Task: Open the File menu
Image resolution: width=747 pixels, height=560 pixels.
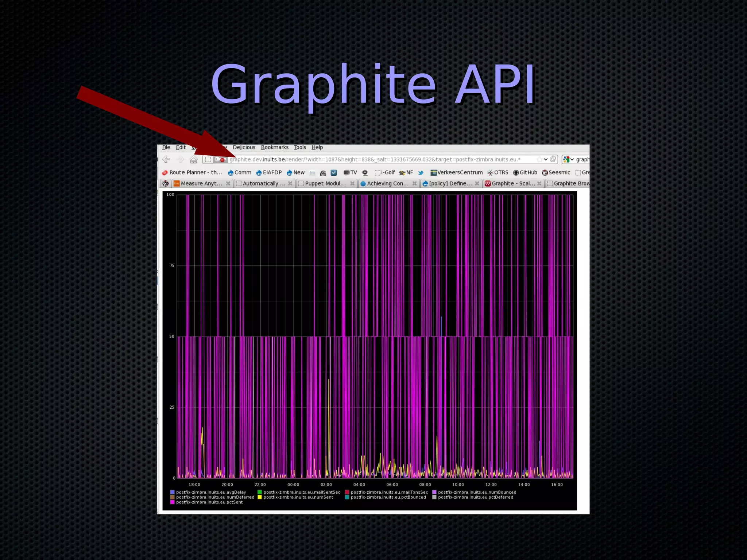Action: (x=166, y=147)
